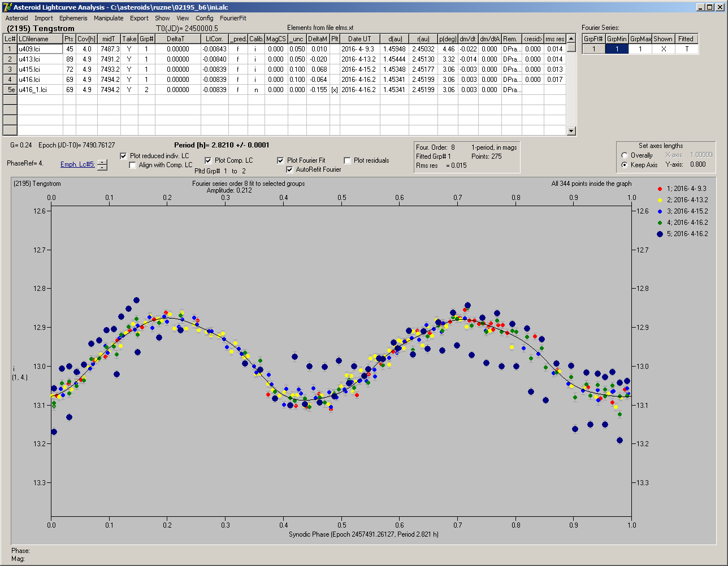Click the [x] Plt cell in row 5e
The width and height of the screenshot is (728, 566).
(x=335, y=90)
